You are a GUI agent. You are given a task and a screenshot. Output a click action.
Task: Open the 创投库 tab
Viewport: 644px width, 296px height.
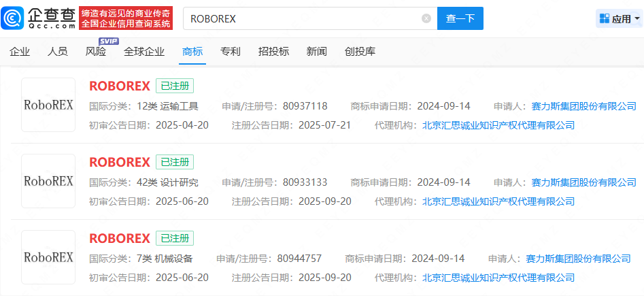point(360,52)
